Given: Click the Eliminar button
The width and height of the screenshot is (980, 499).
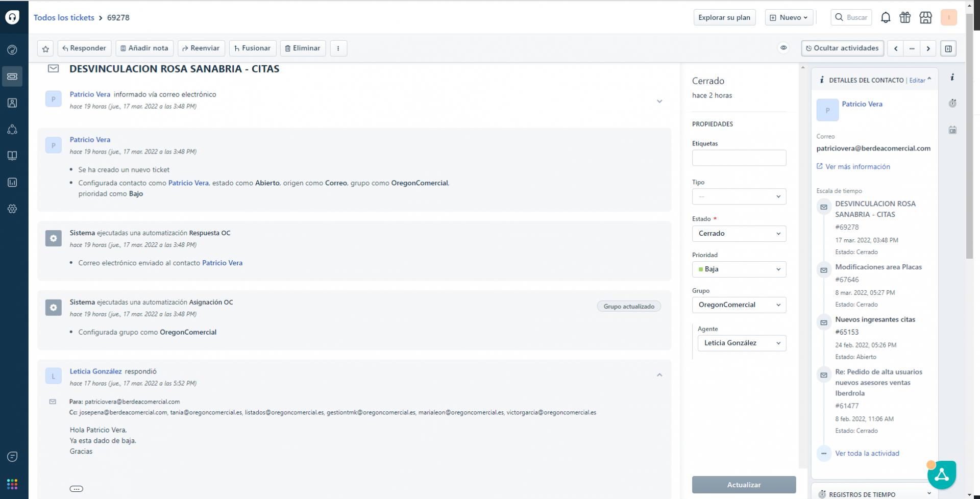Looking at the screenshot, I should (x=303, y=48).
